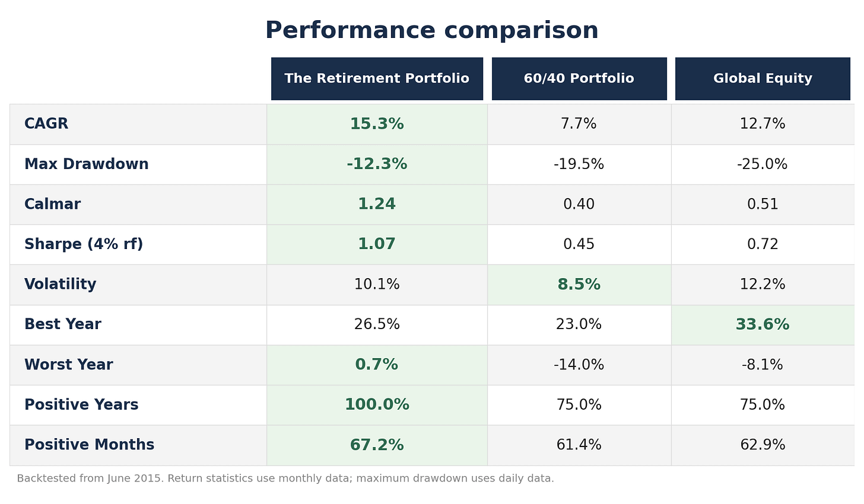
Task: Click the Sharpe (4% rf) row label
Action: [x=84, y=245]
